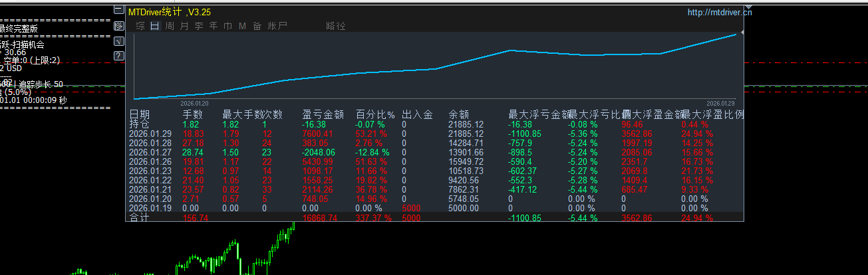Click the 出入金 column header
Screen dimensions: 868x275
coord(417,114)
